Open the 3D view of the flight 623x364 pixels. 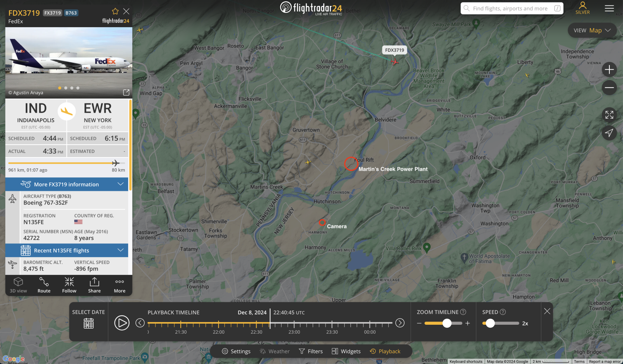(x=18, y=285)
